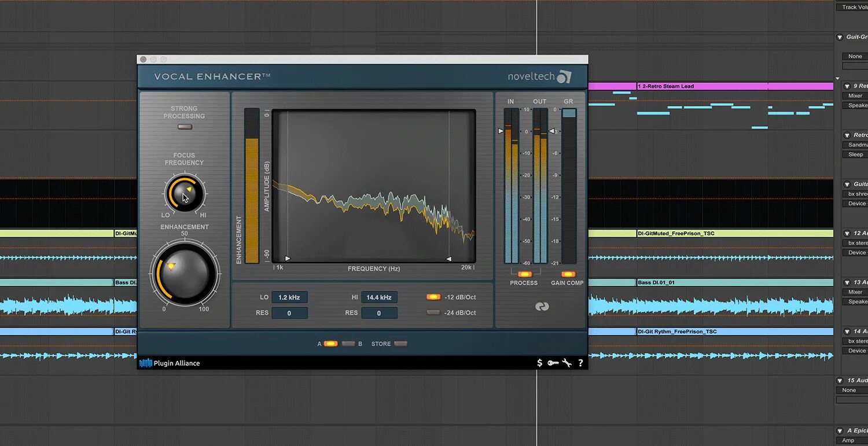Open the bx shred device dropdown
Screen dimensions: 868x446
pyautogui.click(x=855, y=194)
